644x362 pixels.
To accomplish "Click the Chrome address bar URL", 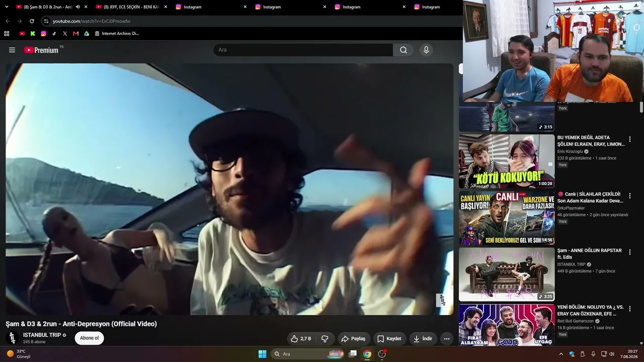I will tap(92, 21).
